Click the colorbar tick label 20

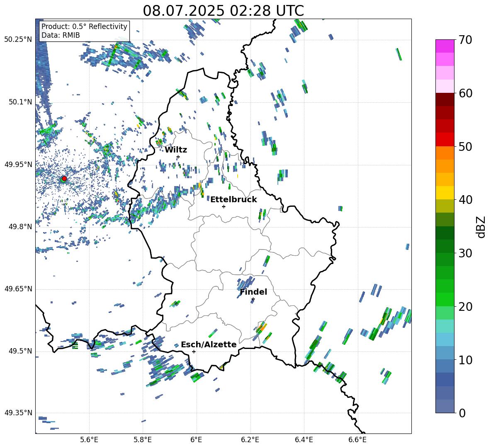tap(465, 307)
